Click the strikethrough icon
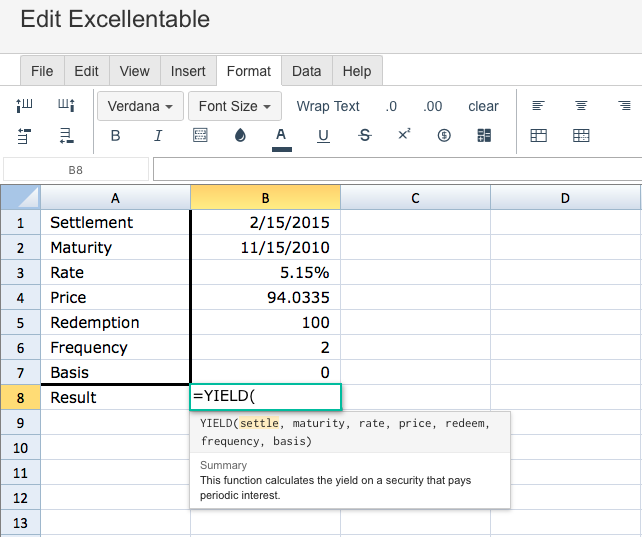 (x=364, y=135)
